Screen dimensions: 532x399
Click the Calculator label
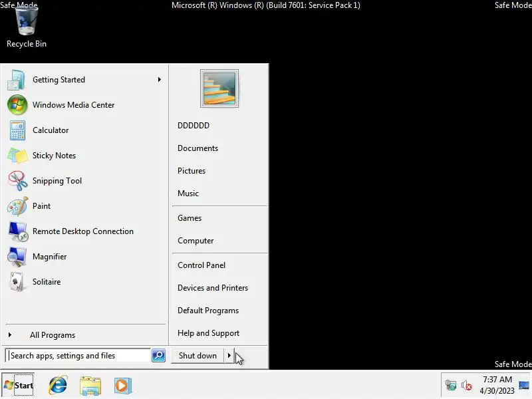(51, 130)
